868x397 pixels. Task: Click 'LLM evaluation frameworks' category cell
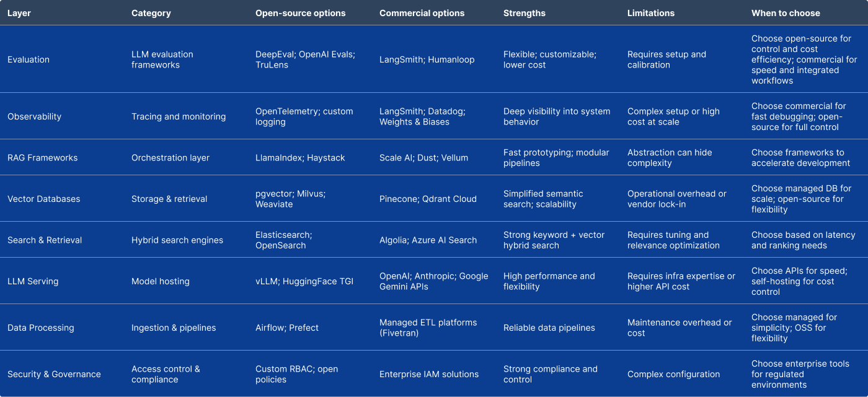click(162, 59)
